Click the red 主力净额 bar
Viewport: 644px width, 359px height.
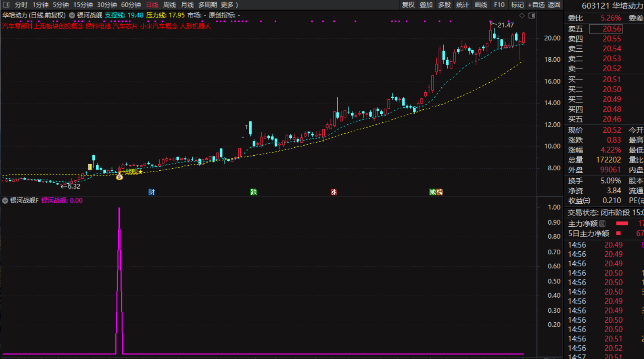622,224
